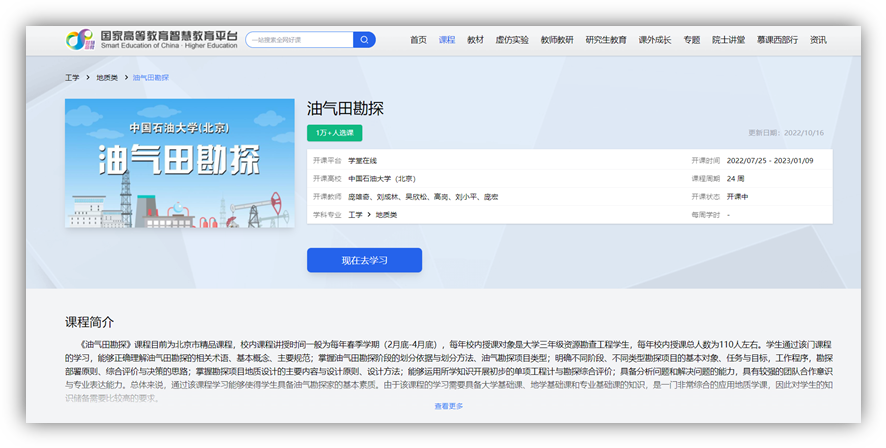Viewport: 886px width, 448px height.
Task: Click the blue search magnifier icon
Action: point(365,40)
